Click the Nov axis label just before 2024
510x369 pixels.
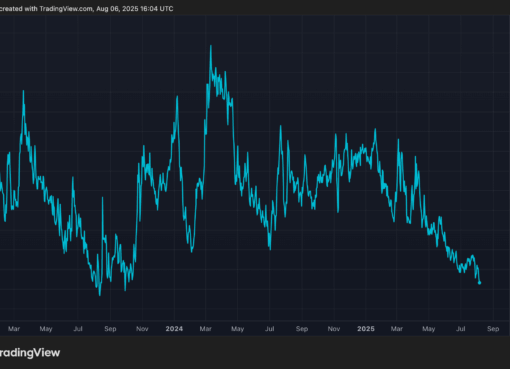(142, 329)
